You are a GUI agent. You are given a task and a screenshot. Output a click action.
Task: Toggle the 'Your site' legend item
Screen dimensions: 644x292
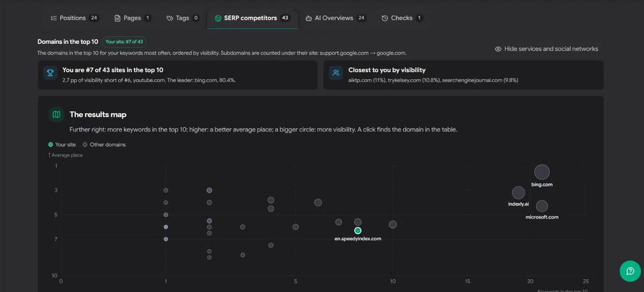(62, 145)
